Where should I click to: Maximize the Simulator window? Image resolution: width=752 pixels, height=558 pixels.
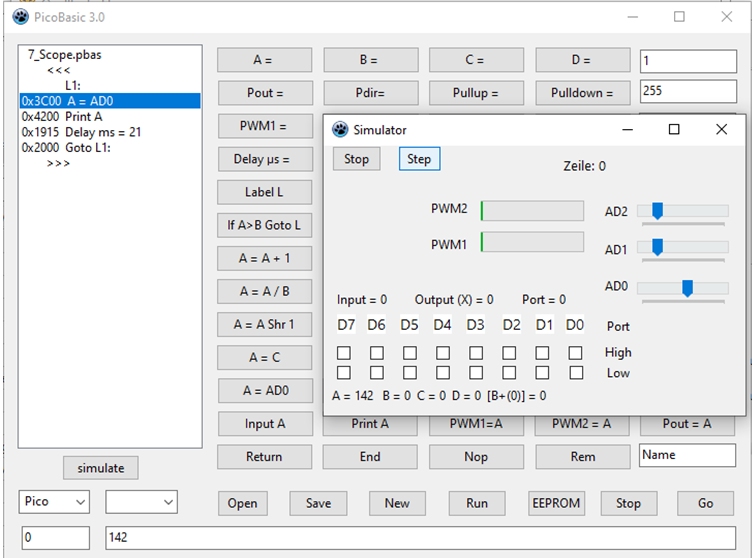click(674, 130)
